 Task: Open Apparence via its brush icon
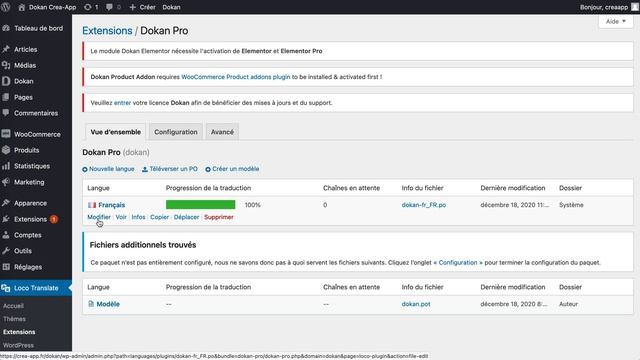click(6, 203)
